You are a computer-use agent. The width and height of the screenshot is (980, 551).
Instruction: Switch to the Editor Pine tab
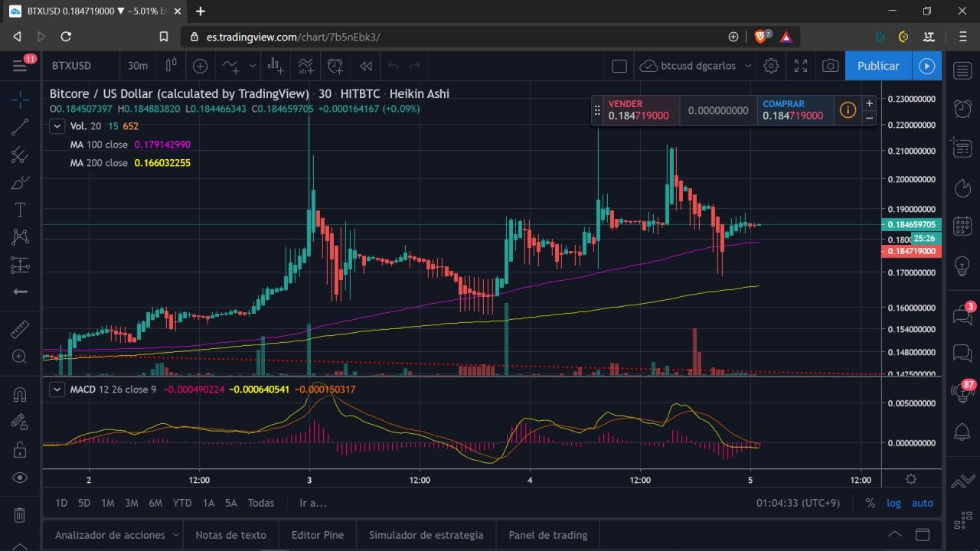[x=318, y=535]
